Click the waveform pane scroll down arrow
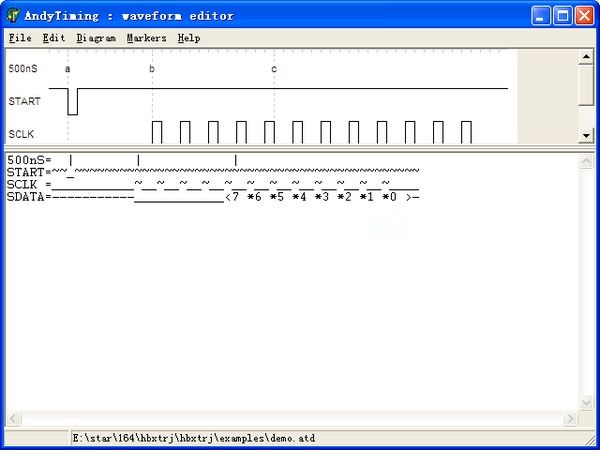Image resolution: width=600 pixels, height=450 pixels. pyautogui.click(x=586, y=135)
